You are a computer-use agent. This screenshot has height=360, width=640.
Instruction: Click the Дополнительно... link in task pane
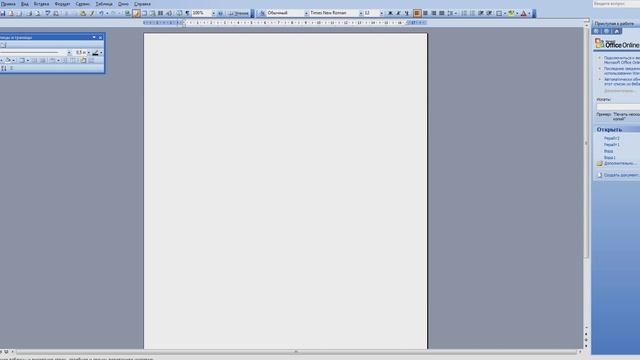pyautogui.click(x=620, y=163)
